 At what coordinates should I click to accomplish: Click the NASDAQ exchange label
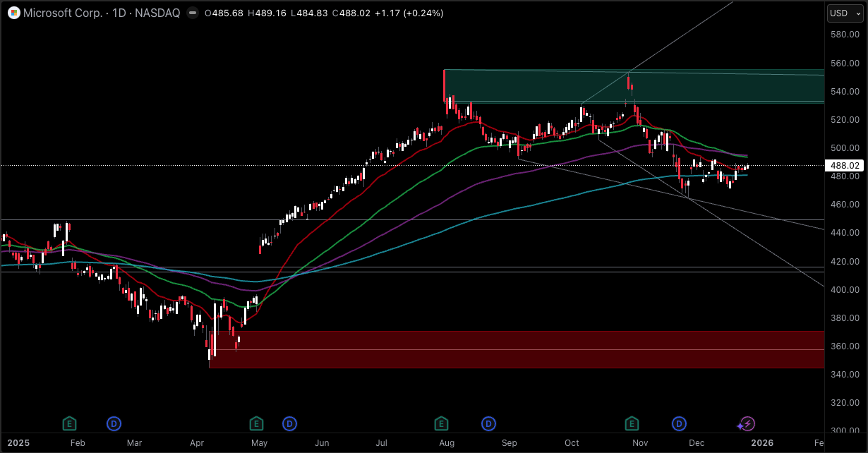click(159, 13)
